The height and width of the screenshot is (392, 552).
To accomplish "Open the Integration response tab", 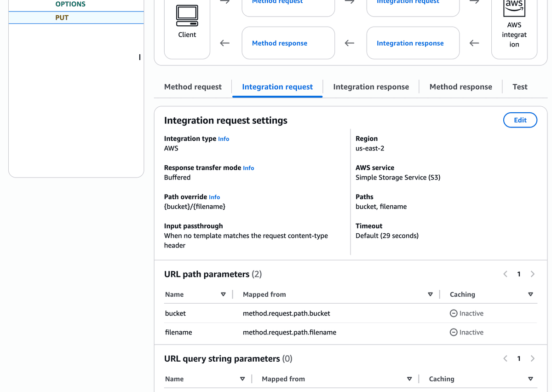I will tap(371, 87).
